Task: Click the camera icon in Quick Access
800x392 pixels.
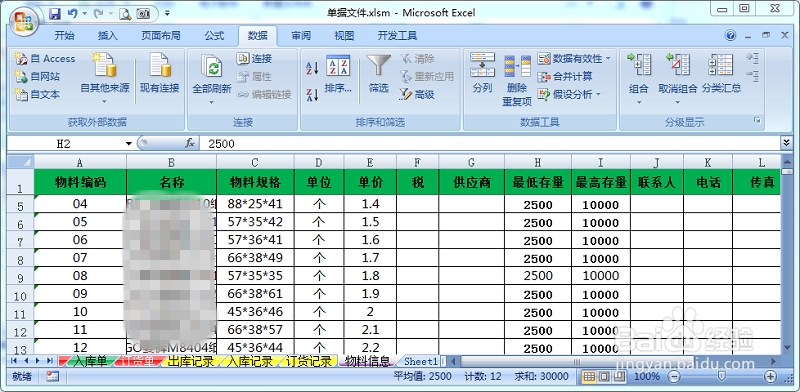Action: [143, 14]
